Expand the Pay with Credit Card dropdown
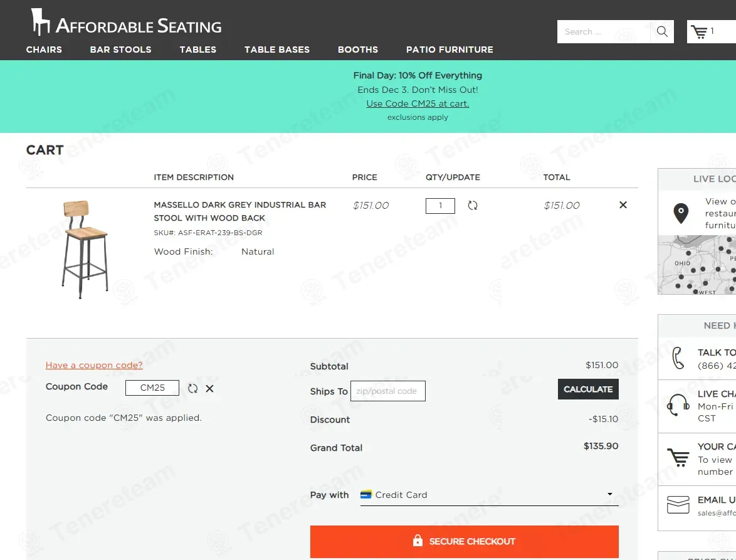Screen dimensions: 736x560 (489, 495)
